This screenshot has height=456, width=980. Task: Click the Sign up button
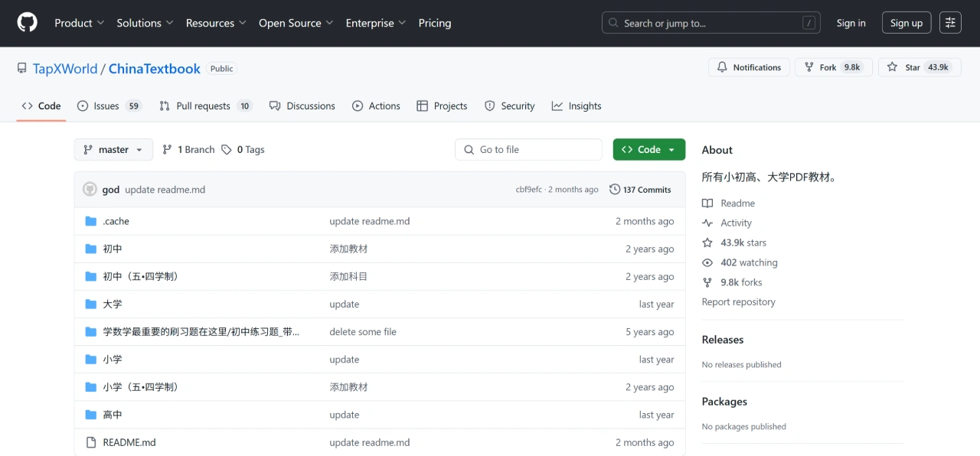[906, 23]
